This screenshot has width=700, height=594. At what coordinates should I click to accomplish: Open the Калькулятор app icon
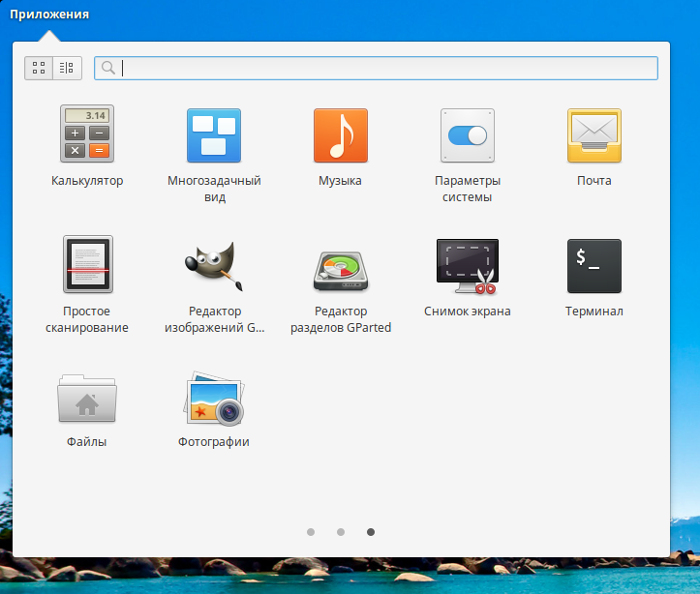pyautogui.click(x=87, y=134)
